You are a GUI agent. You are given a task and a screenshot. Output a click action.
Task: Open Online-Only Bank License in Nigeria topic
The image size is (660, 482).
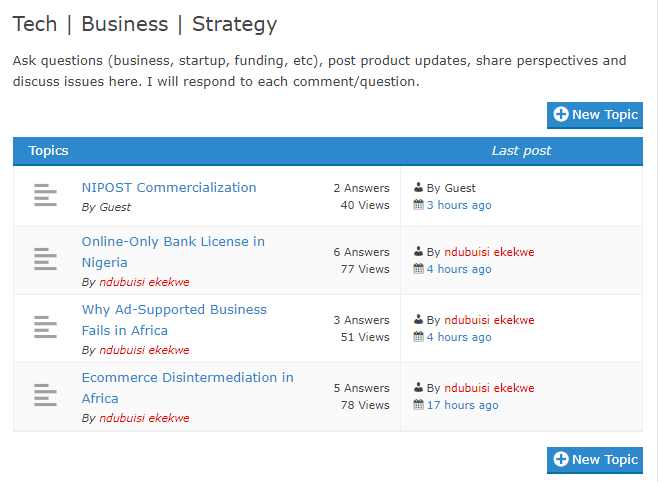pyautogui.click(x=172, y=241)
